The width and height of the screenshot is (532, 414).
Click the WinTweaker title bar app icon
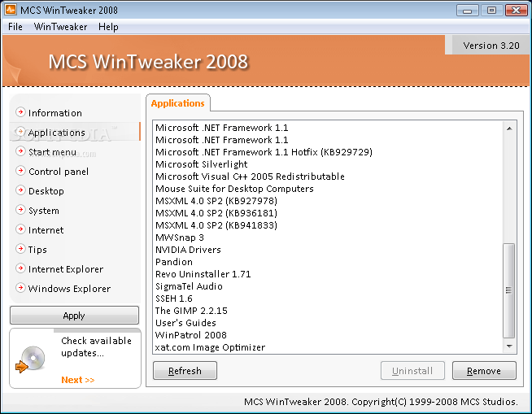pyautogui.click(x=11, y=10)
